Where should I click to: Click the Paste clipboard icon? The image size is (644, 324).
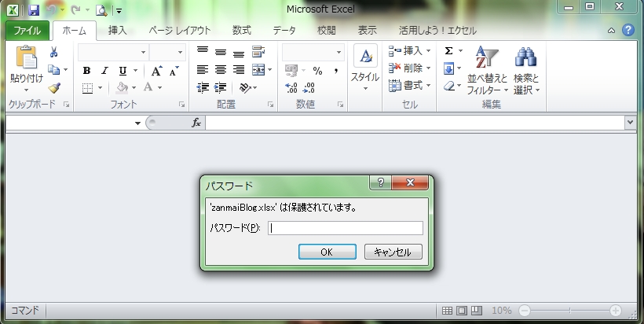tap(26, 57)
